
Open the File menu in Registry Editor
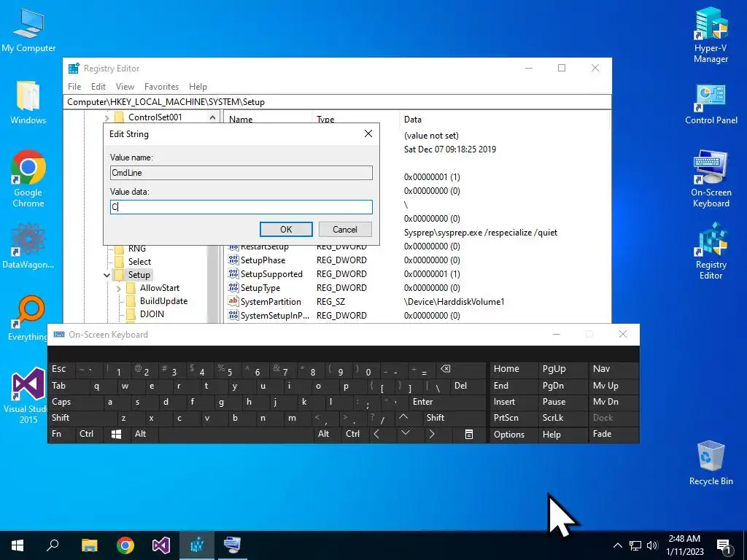click(74, 87)
